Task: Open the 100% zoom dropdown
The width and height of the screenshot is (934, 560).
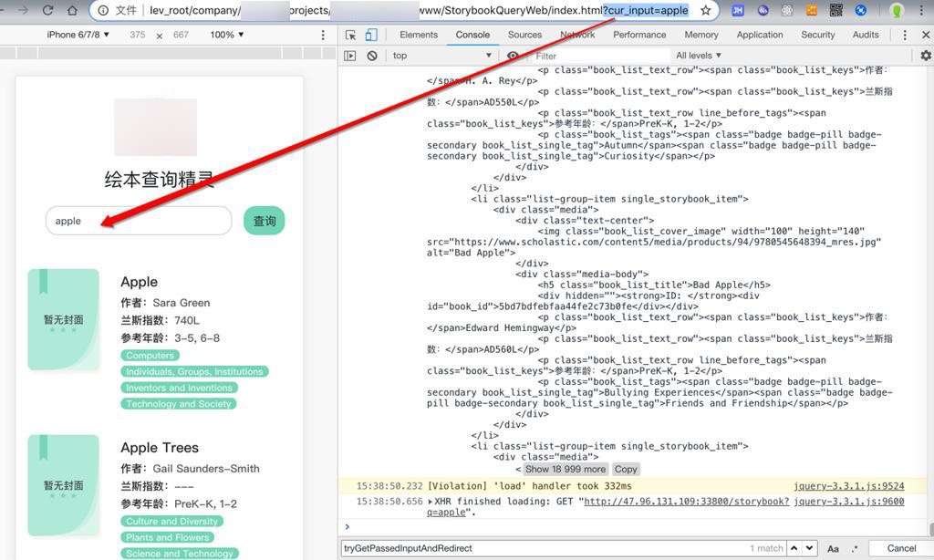Action: pos(227,36)
